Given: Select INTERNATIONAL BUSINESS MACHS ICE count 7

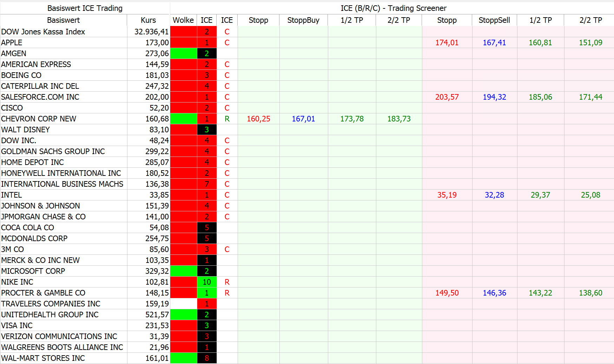Looking at the screenshot, I should (x=207, y=184).
